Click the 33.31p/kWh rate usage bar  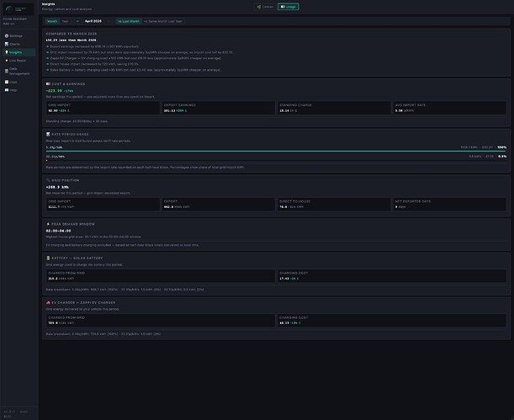point(276,160)
